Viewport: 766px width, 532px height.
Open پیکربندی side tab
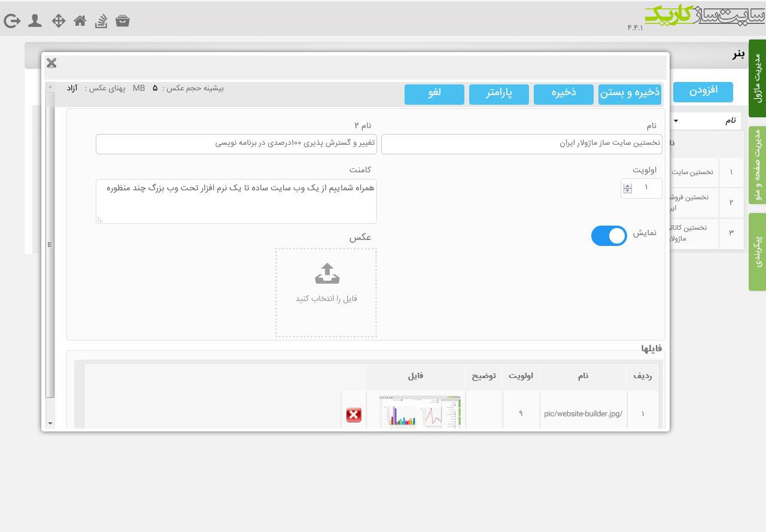tap(757, 252)
